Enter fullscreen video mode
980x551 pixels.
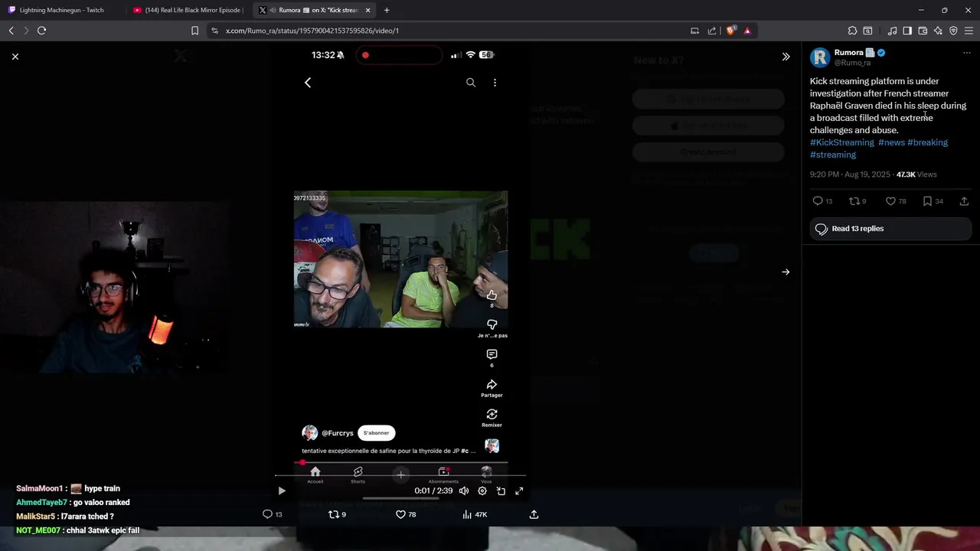519,491
